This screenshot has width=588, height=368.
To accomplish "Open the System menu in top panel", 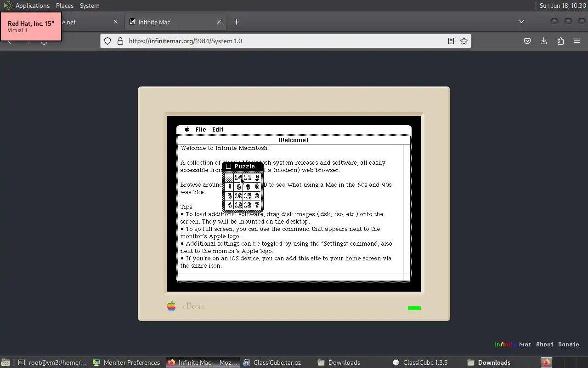I will pyautogui.click(x=90, y=6).
